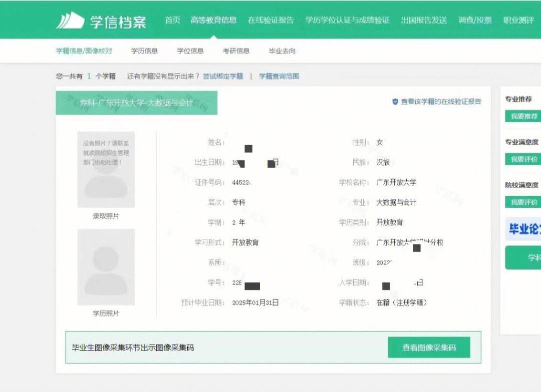Click the 专科 level value
The width and height of the screenshot is (541, 392).
pyautogui.click(x=239, y=202)
